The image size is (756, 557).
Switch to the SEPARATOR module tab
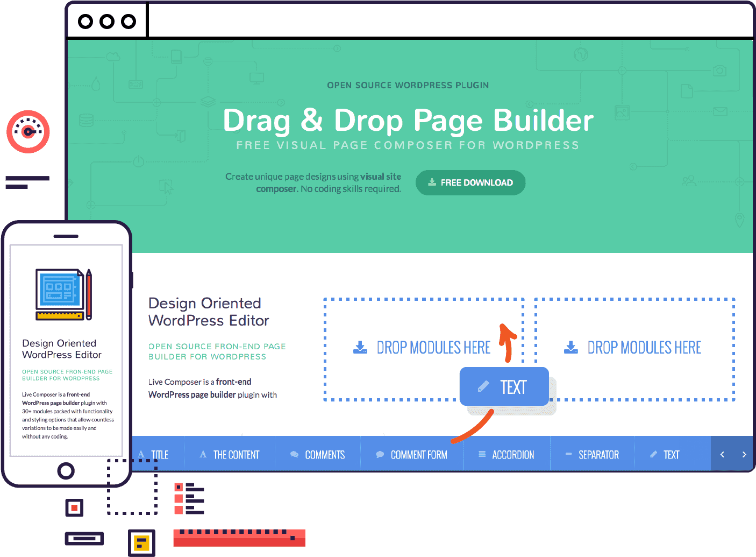[593, 454]
